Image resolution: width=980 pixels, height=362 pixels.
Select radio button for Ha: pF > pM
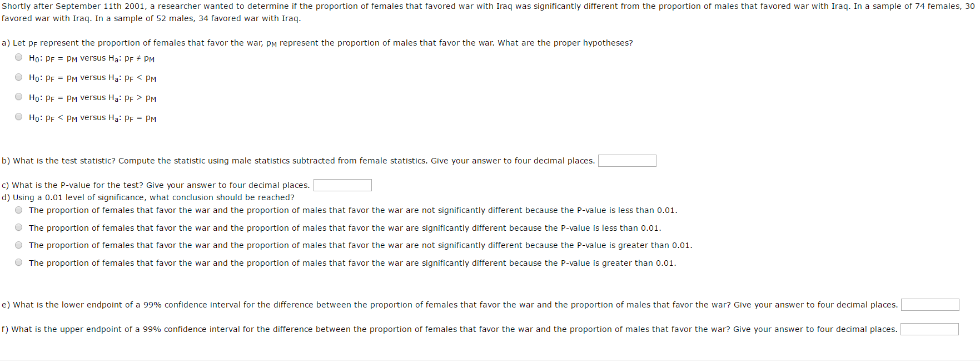click(x=19, y=97)
